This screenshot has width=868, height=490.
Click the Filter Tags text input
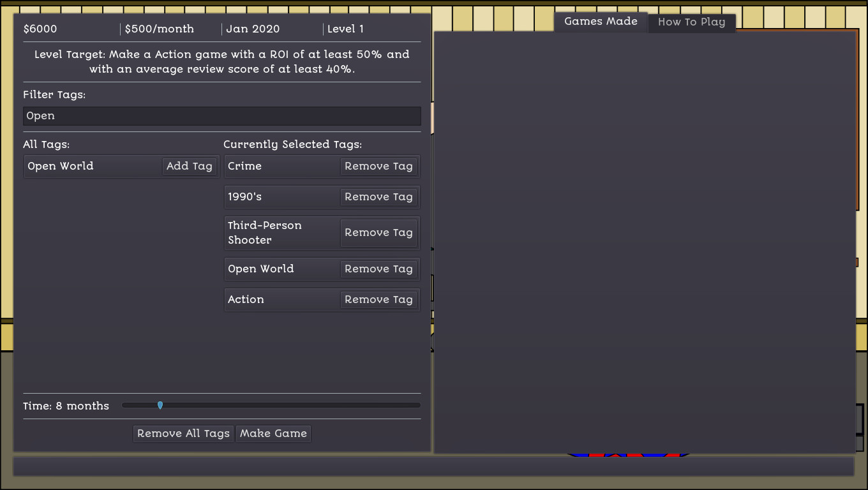click(221, 116)
